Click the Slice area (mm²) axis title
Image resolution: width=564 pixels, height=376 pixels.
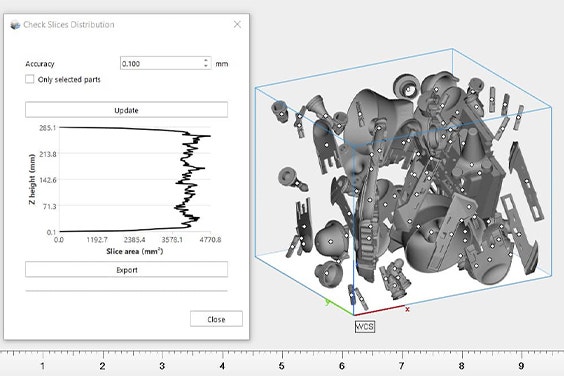[x=135, y=251]
